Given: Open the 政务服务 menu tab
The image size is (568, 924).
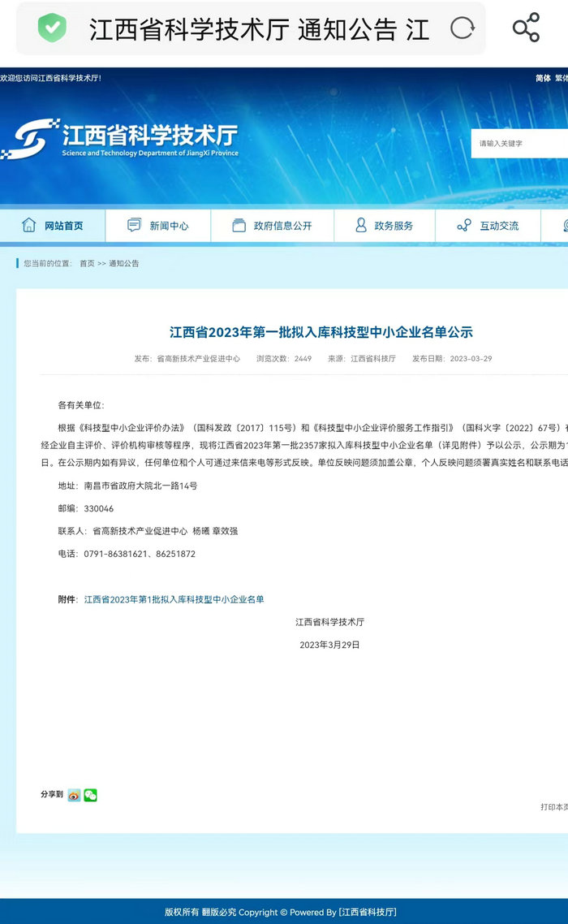Looking at the screenshot, I should coord(384,226).
